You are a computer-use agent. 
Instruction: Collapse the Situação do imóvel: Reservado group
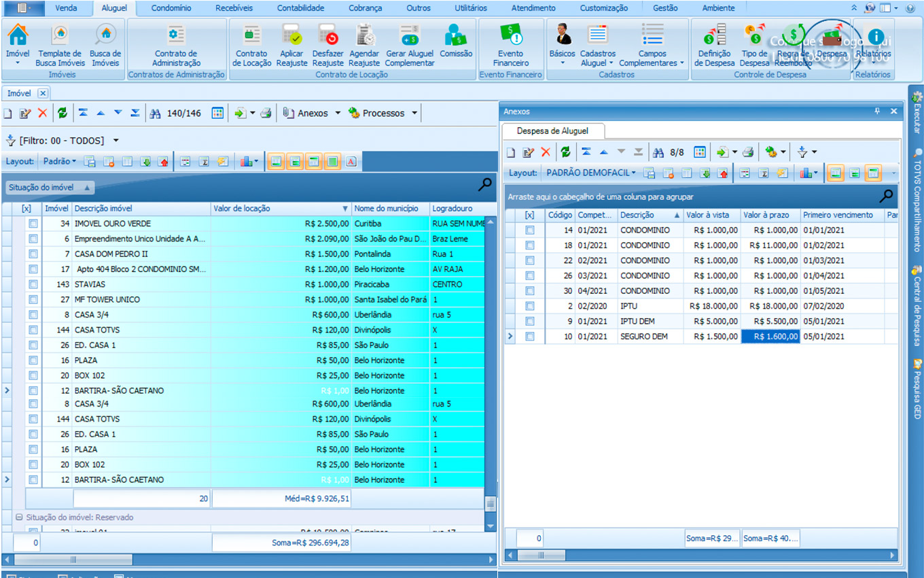19,517
